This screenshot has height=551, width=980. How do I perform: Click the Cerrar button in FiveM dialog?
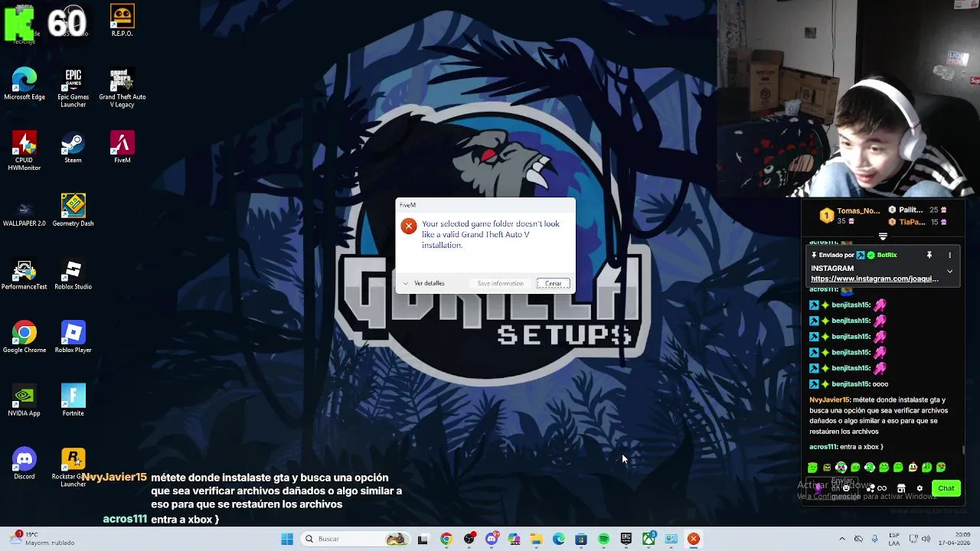pos(553,283)
